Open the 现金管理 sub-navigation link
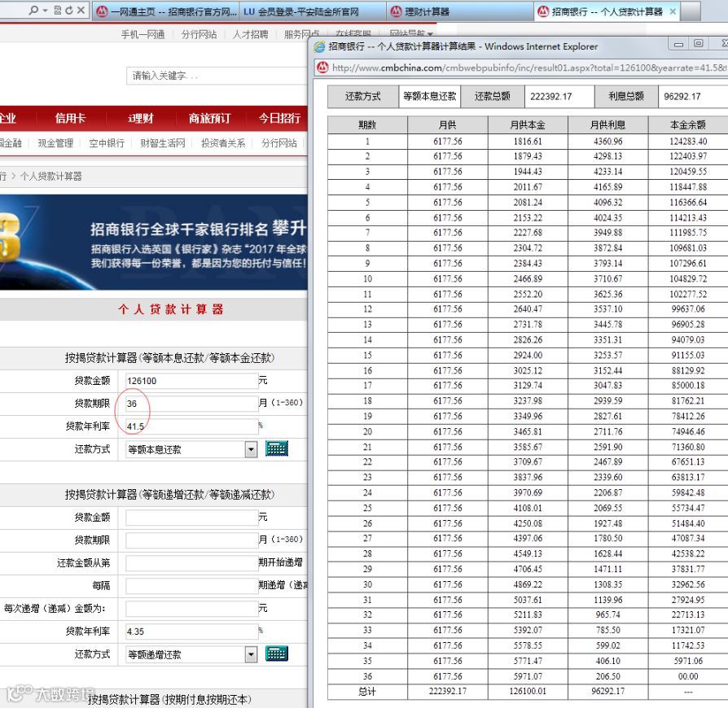The height and width of the screenshot is (708, 728). click(x=55, y=143)
